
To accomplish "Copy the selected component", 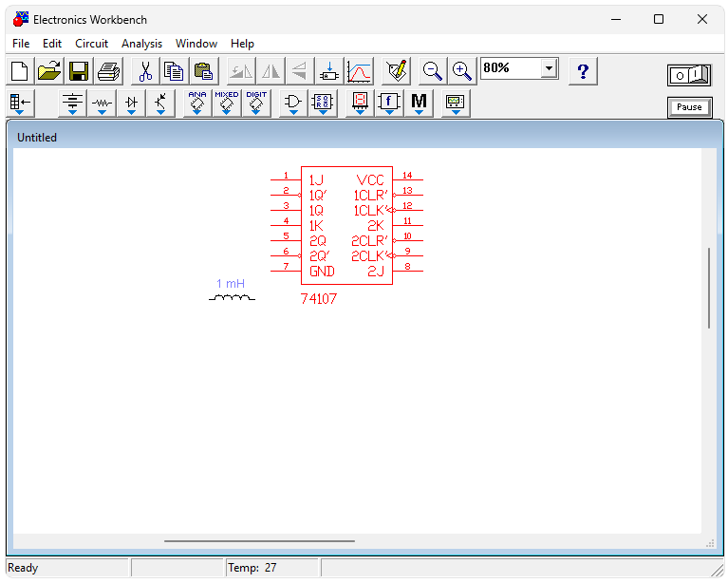I will [x=174, y=71].
